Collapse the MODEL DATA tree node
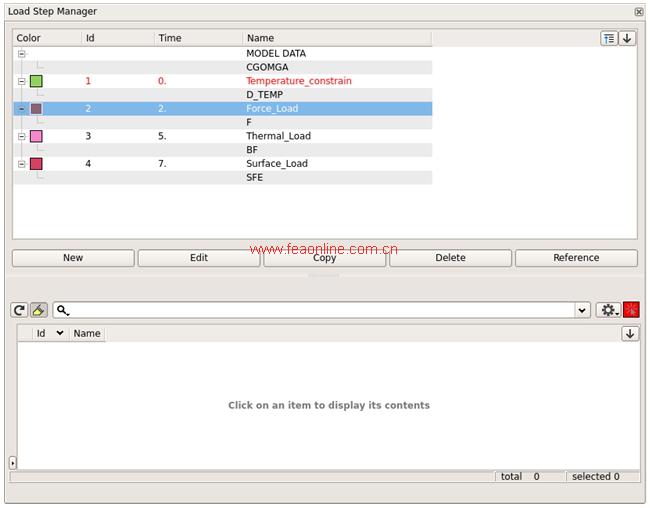Image resolution: width=650 pixels, height=508 pixels. point(22,54)
